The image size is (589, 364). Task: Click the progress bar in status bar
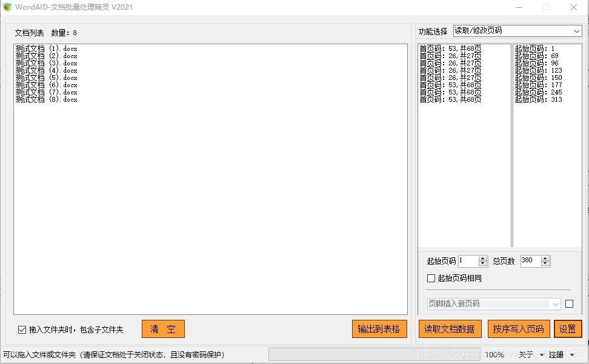[x=374, y=355]
